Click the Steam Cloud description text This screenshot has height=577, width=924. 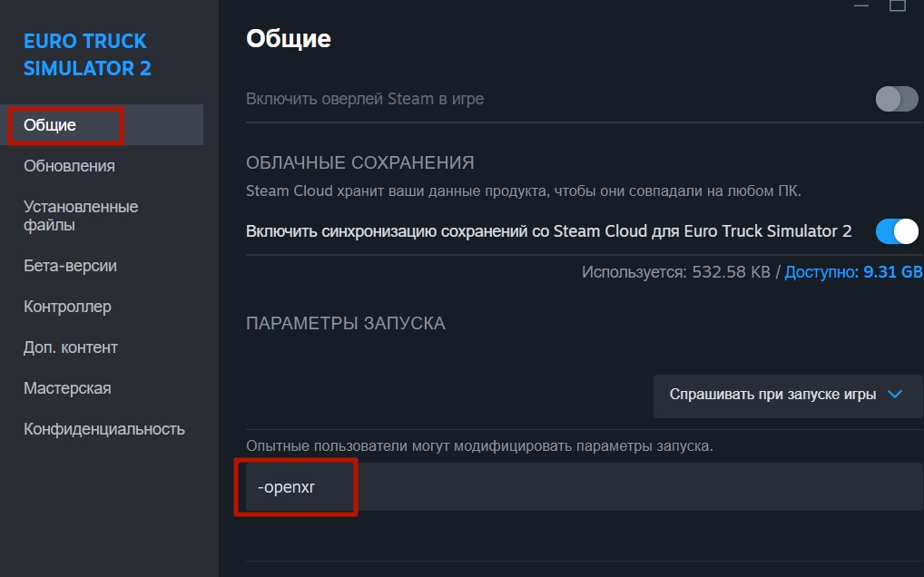524,191
